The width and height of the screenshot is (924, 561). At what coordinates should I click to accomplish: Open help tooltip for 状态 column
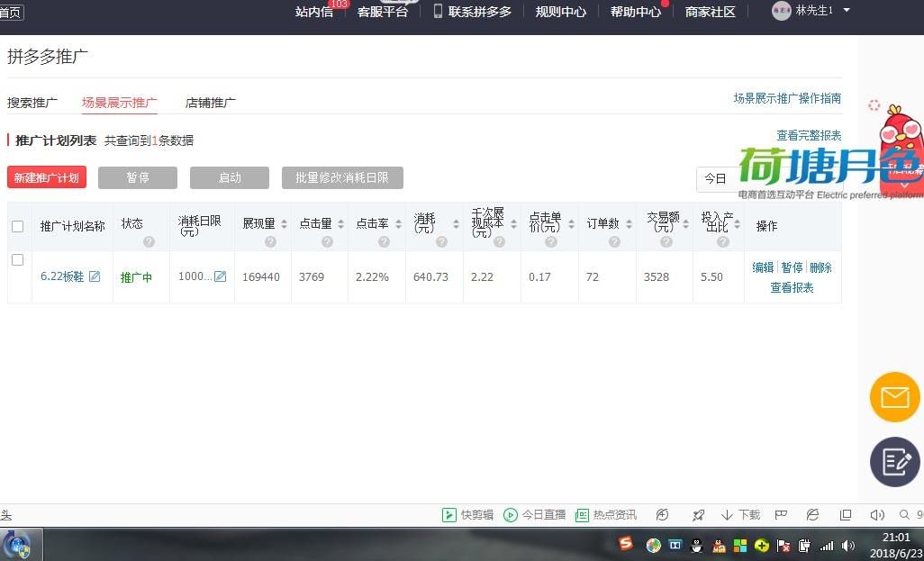pyautogui.click(x=149, y=241)
